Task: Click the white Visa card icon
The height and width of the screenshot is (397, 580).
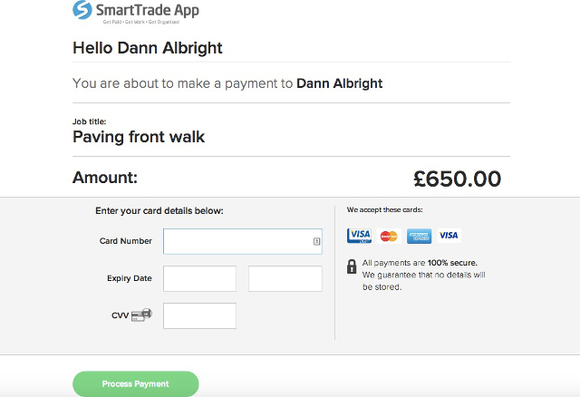Action: [449, 235]
